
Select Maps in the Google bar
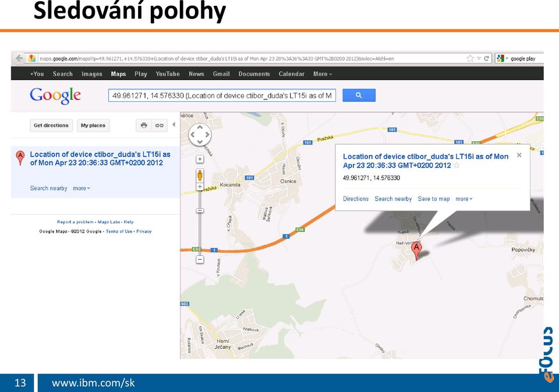click(x=118, y=74)
